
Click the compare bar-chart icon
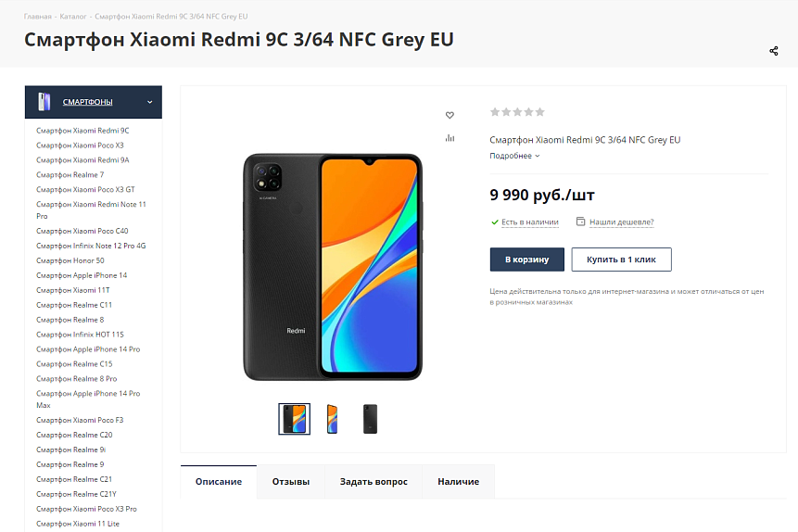450,138
